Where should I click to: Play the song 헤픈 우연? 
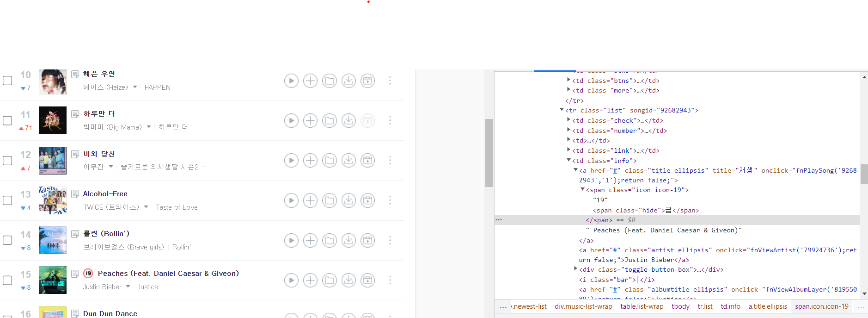point(291,81)
